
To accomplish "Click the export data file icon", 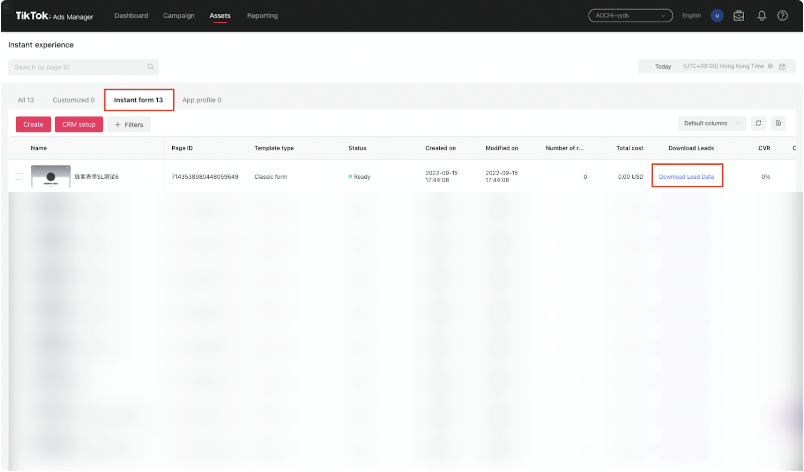I will click(778, 124).
